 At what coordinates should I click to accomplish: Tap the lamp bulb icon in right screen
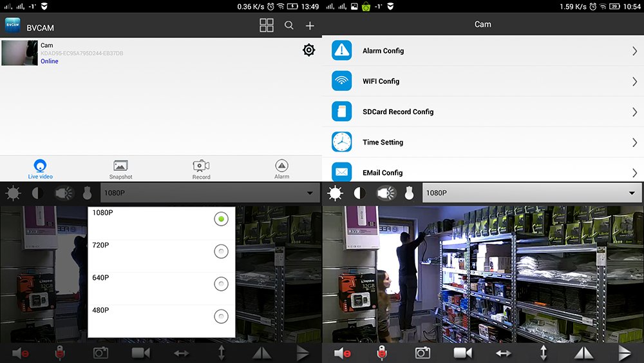pyautogui.click(x=409, y=193)
